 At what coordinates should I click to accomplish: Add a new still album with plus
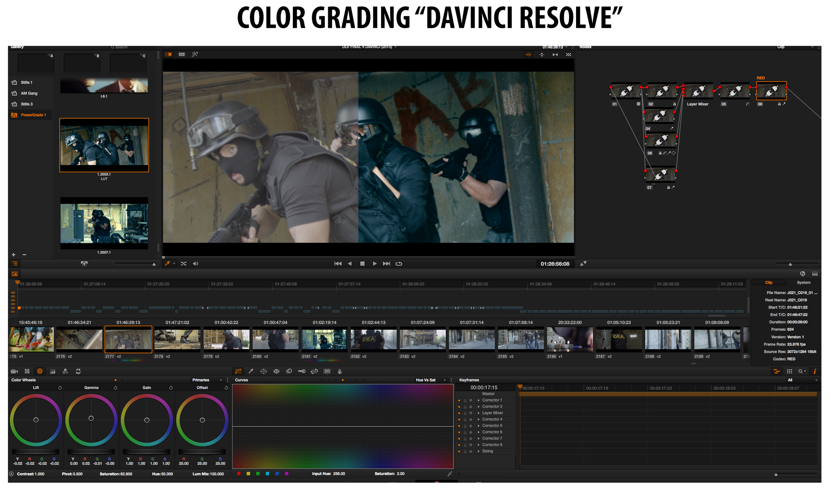pyautogui.click(x=14, y=255)
